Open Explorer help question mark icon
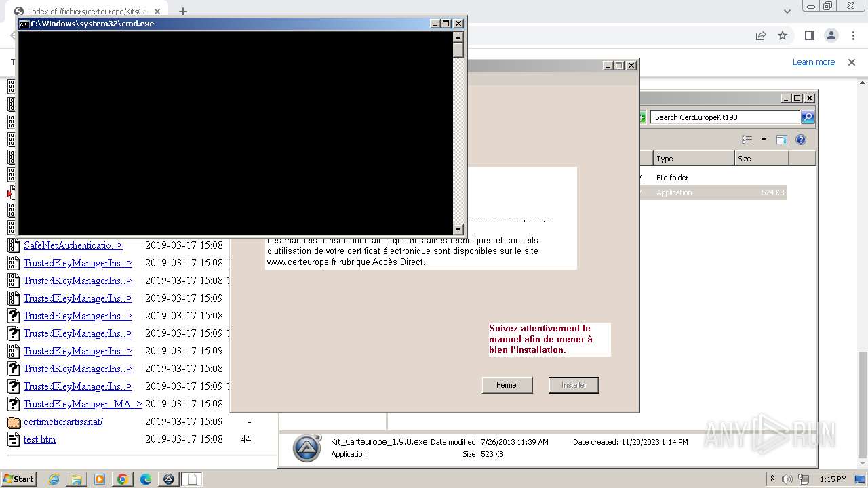This screenshot has height=488, width=868. point(801,140)
